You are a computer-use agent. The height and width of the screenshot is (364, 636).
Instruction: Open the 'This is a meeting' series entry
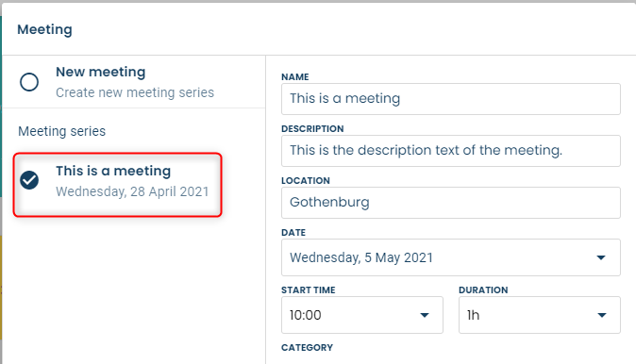click(118, 185)
